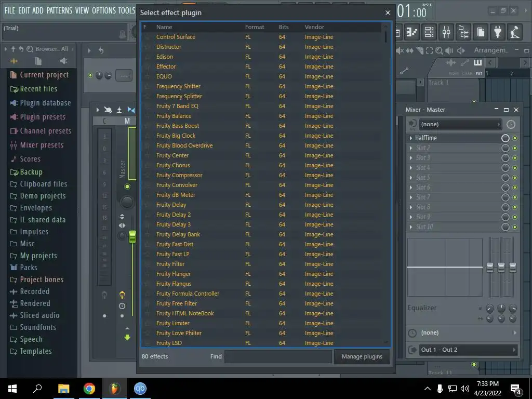Image resolution: width=532 pixels, height=399 pixels.
Task: Open Plugin database in browser
Action: 45,103
